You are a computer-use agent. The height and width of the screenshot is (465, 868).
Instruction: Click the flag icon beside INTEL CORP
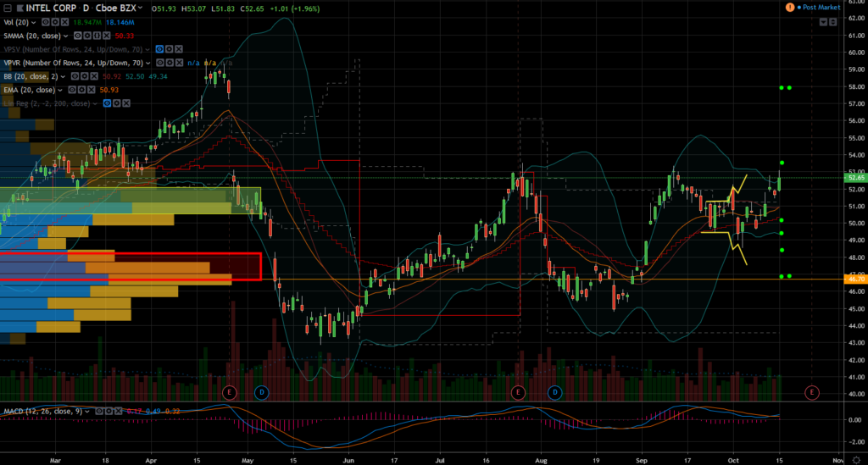click(20, 8)
